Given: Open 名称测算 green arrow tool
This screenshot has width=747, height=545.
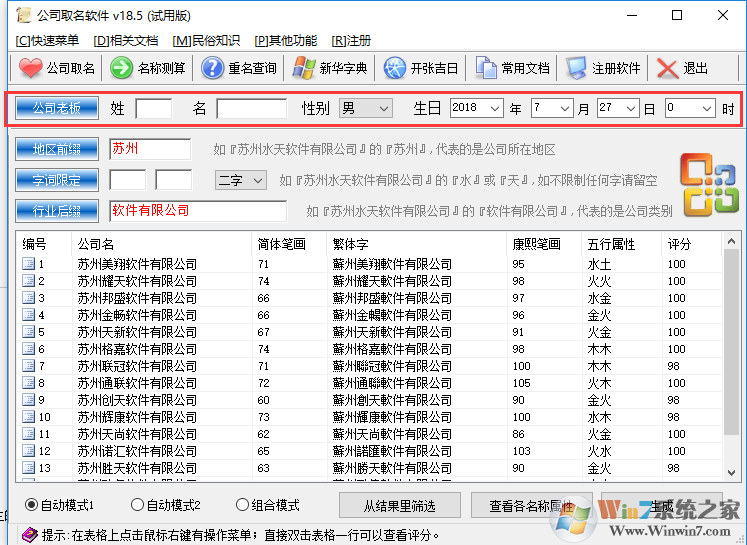Looking at the screenshot, I should coord(121,68).
